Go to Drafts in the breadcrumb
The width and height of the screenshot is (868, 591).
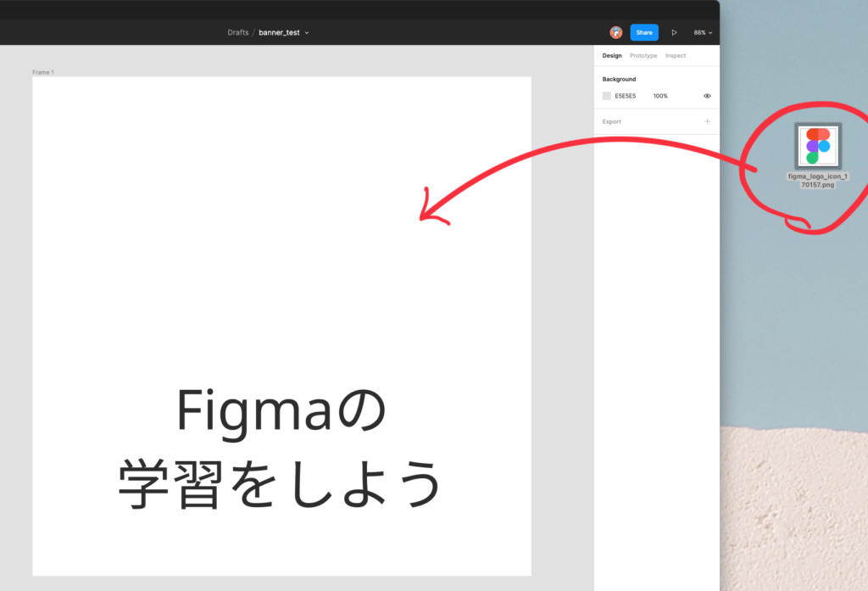point(238,33)
